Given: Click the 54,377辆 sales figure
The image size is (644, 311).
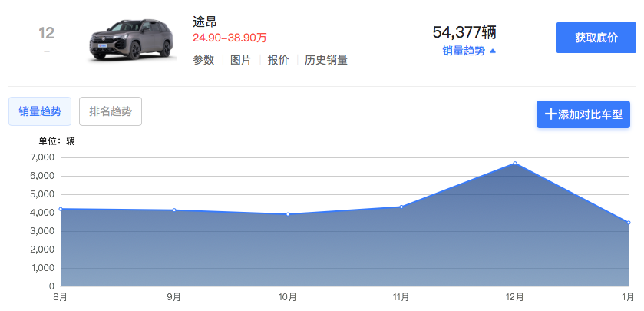Looking at the screenshot, I should click(464, 32).
